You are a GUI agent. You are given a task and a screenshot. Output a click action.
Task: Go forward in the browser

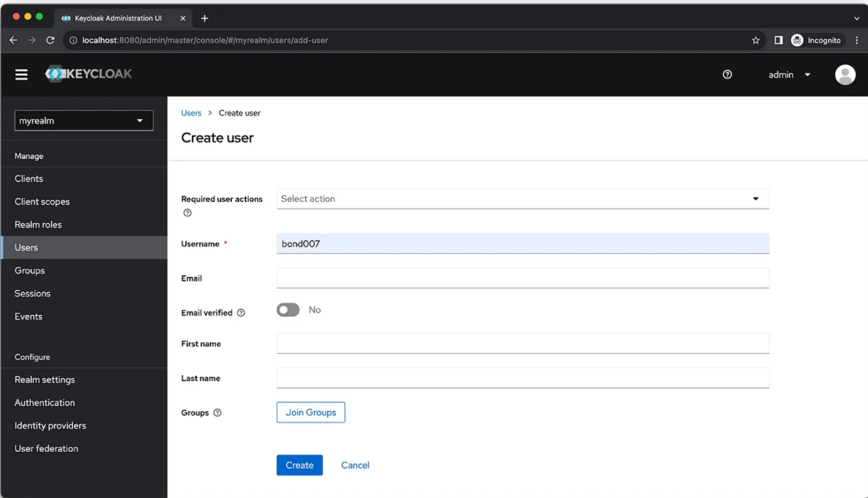pyautogui.click(x=31, y=39)
